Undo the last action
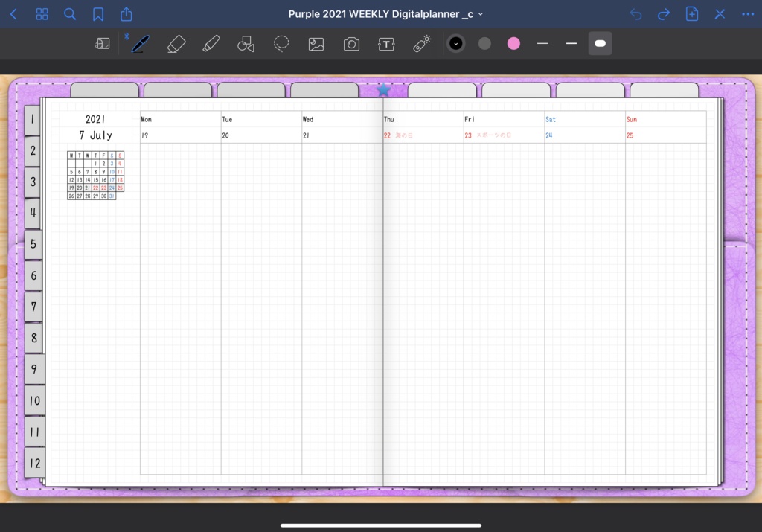 pyautogui.click(x=635, y=14)
